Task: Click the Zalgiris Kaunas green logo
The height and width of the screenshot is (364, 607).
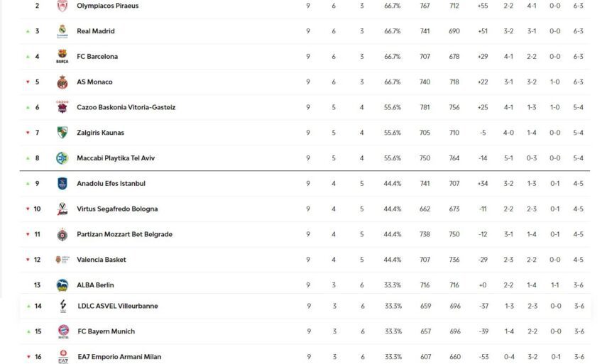Action: 62,133
